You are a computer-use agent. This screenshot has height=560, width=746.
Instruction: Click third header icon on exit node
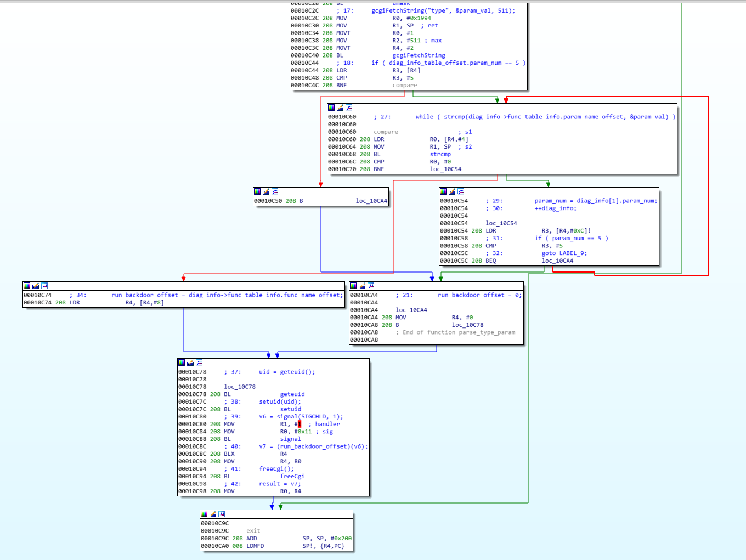[x=222, y=514]
